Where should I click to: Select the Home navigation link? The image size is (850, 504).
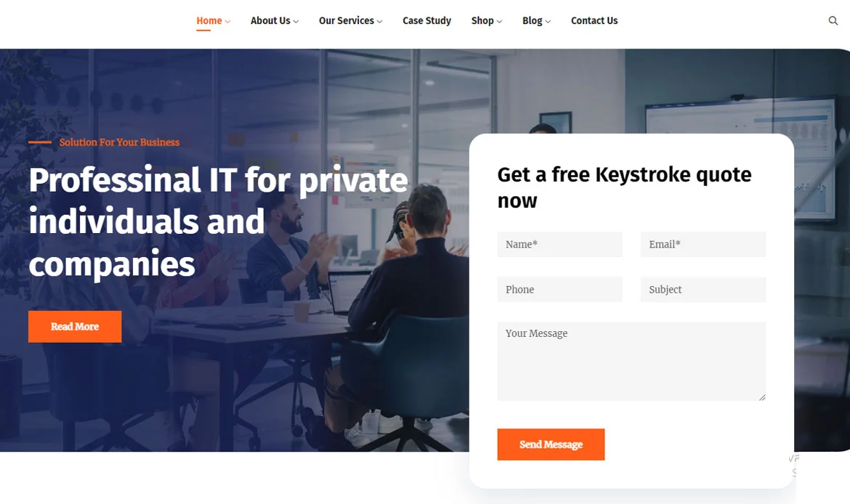(209, 20)
